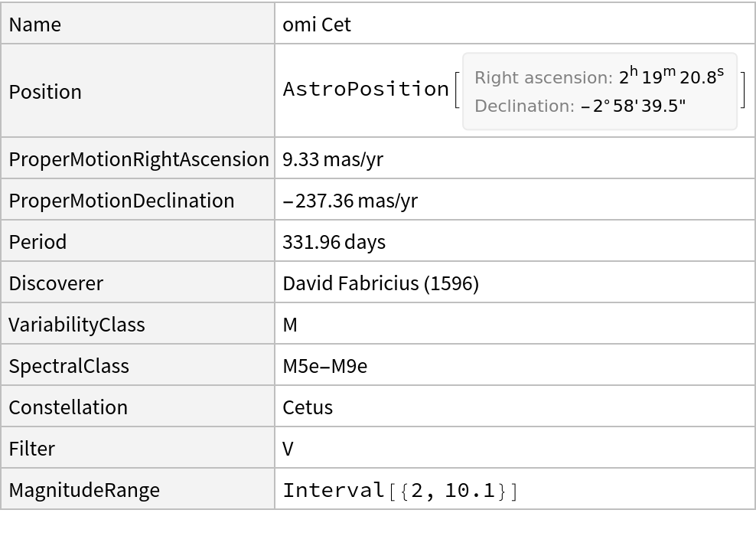Select the Right ascension value
The image size is (756, 536).
[671, 77]
